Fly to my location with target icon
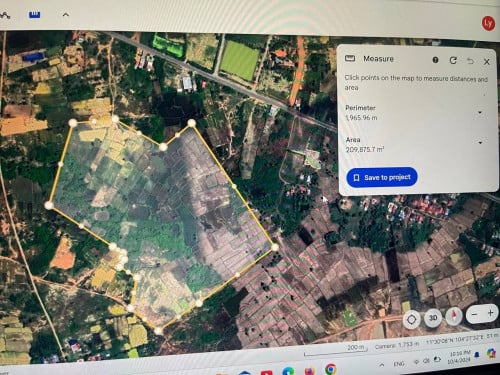The width and height of the screenshot is (500, 375). 411,320
